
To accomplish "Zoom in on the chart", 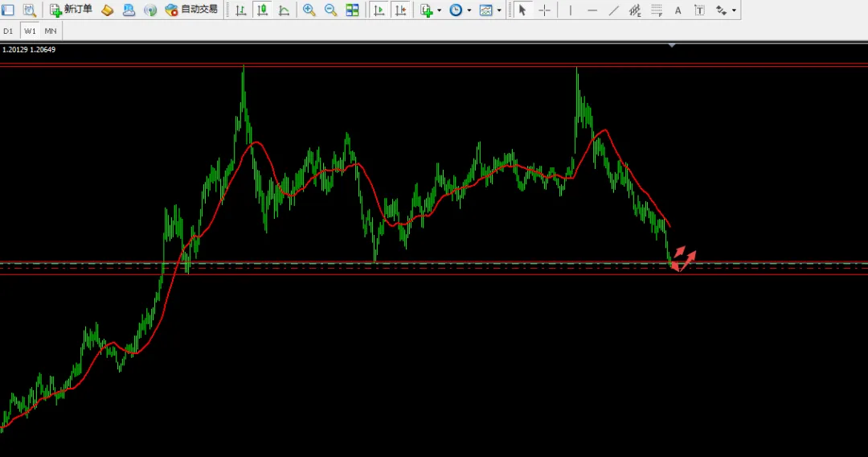I will (309, 10).
